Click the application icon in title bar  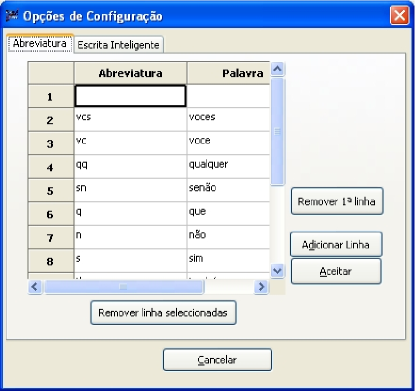[x=12, y=15]
